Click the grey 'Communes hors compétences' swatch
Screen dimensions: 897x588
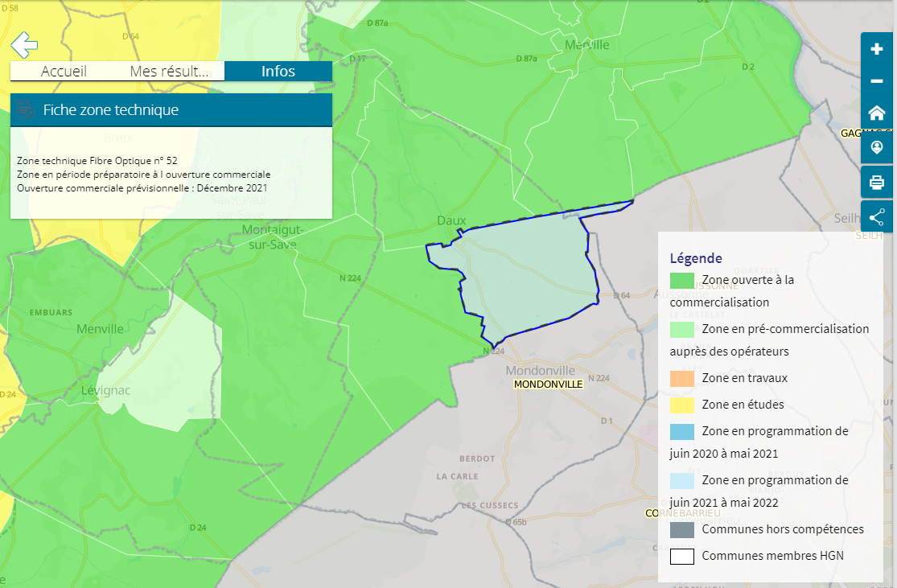(x=682, y=529)
